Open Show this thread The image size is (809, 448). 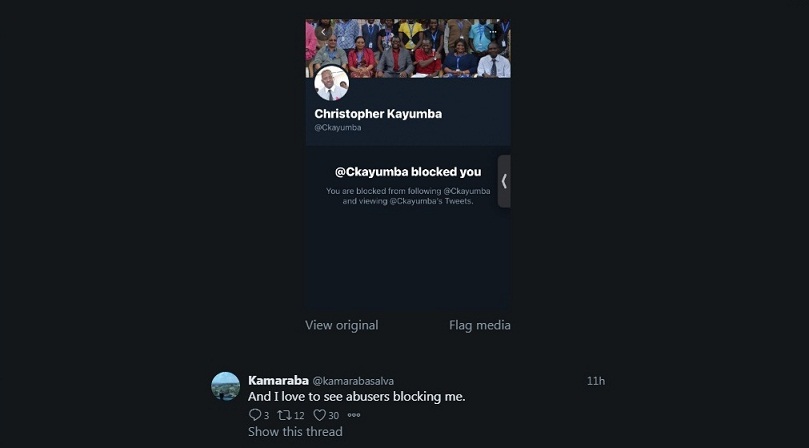[295, 432]
